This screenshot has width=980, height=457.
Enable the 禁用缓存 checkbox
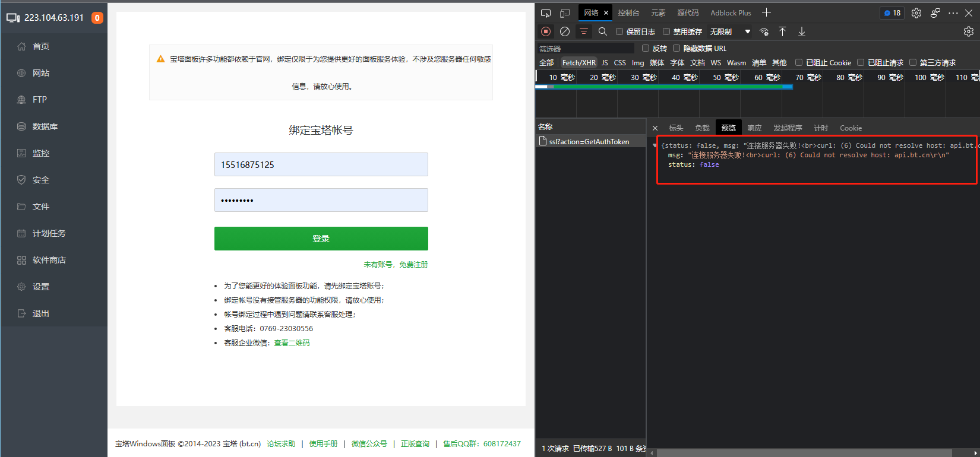tap(666, 31)
